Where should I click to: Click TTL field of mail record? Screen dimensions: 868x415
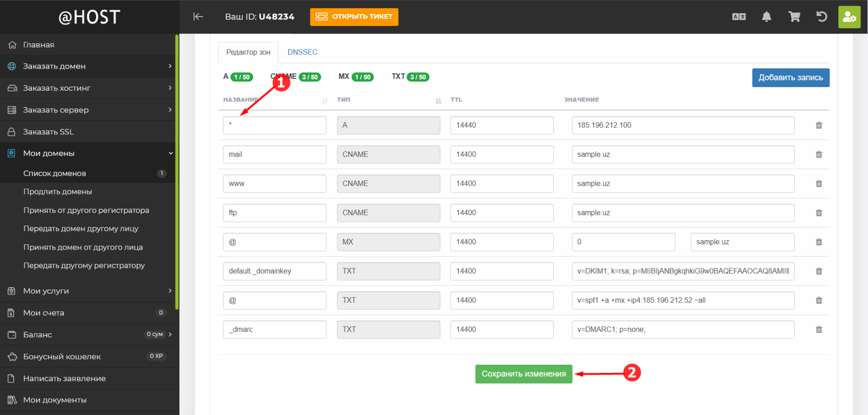point(502,155)
